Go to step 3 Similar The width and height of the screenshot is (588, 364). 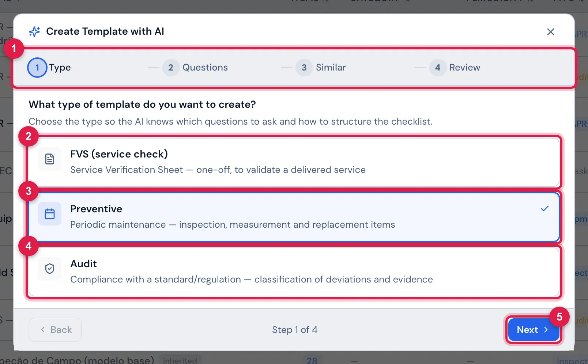pyautogui.click(x=321, y=68)
